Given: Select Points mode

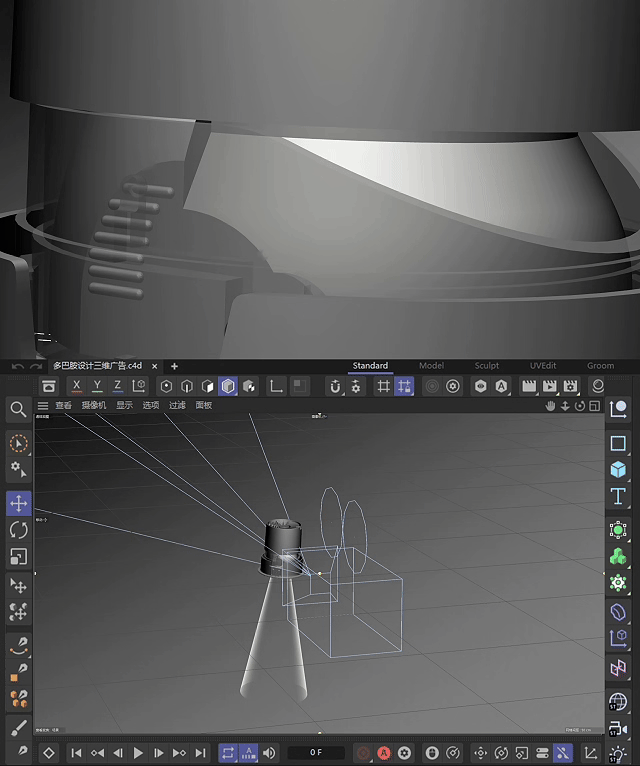Looking at the screenshot, I should coord(166,386).
